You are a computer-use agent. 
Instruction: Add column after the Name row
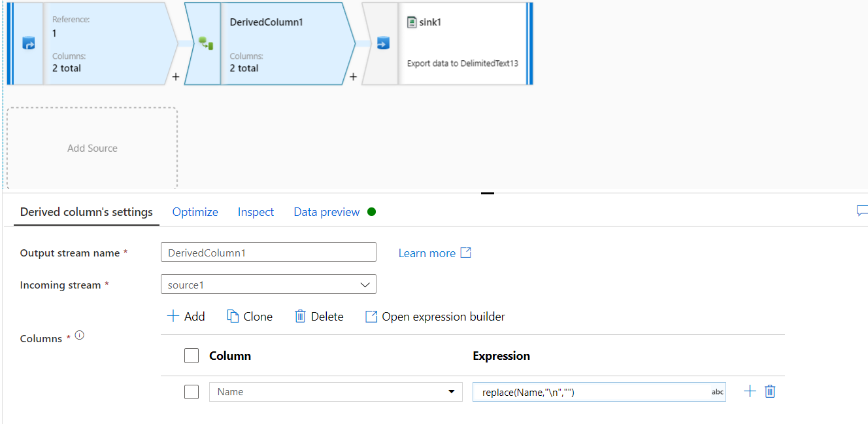750,391
